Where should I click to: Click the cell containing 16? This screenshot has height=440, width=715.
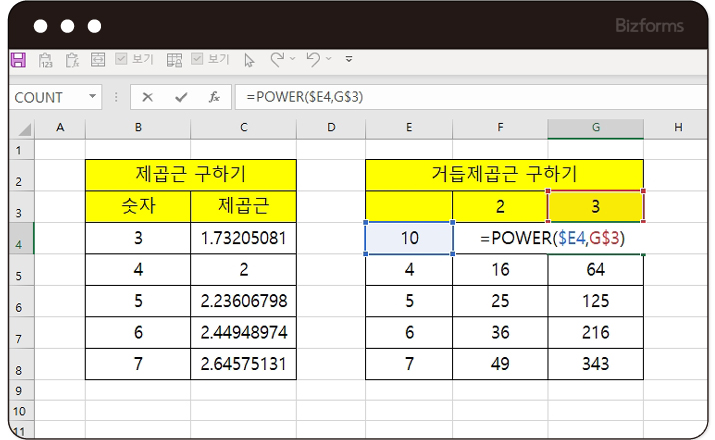[x=500, y=269]
